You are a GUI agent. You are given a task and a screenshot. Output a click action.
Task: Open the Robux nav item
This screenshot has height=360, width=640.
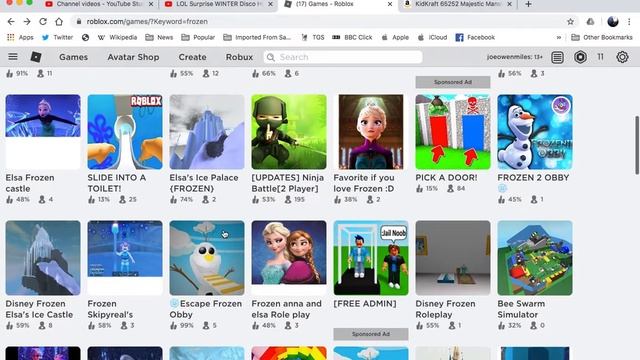[239, 57]
